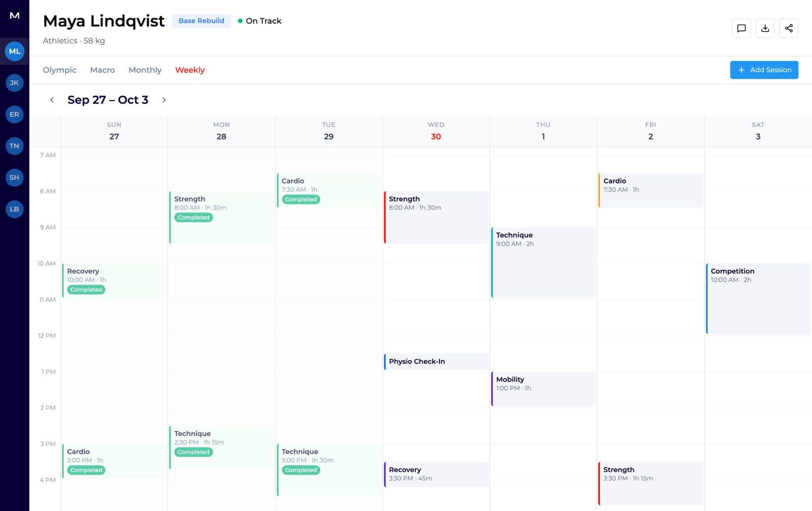Select the SH athlete avatar

(15, 178)
